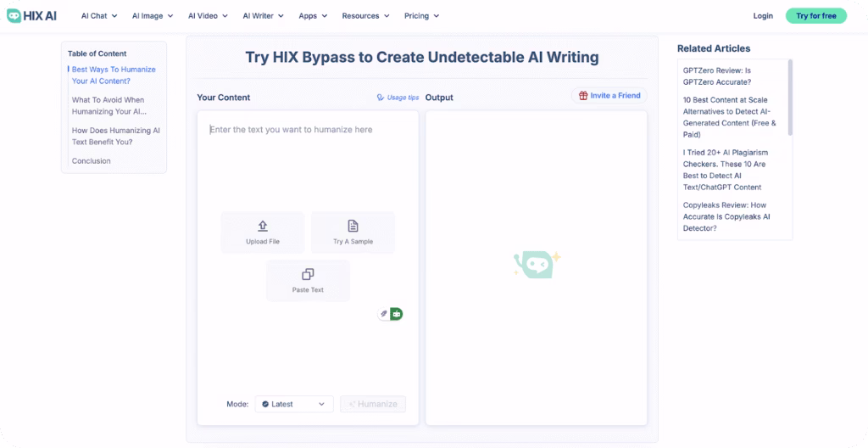Open the Resources menu
868x448 pixels.
click(365, 16)
